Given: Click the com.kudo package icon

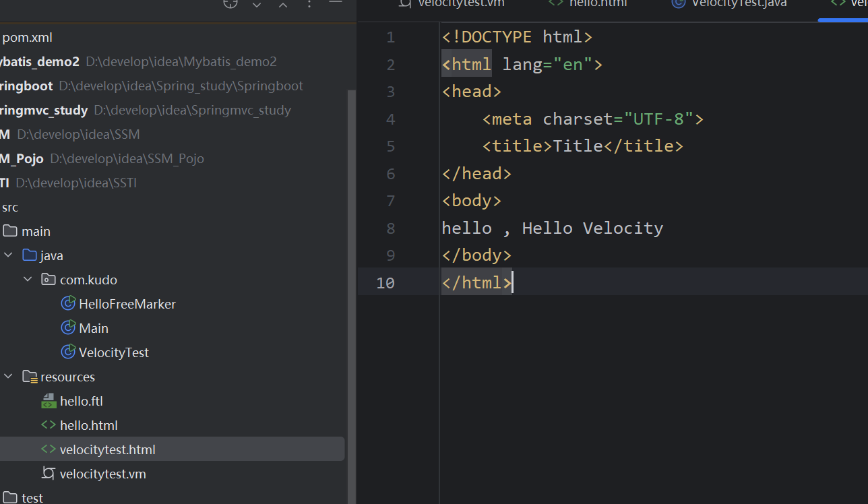Looking at the screenshot, I should tap(49, 280).
